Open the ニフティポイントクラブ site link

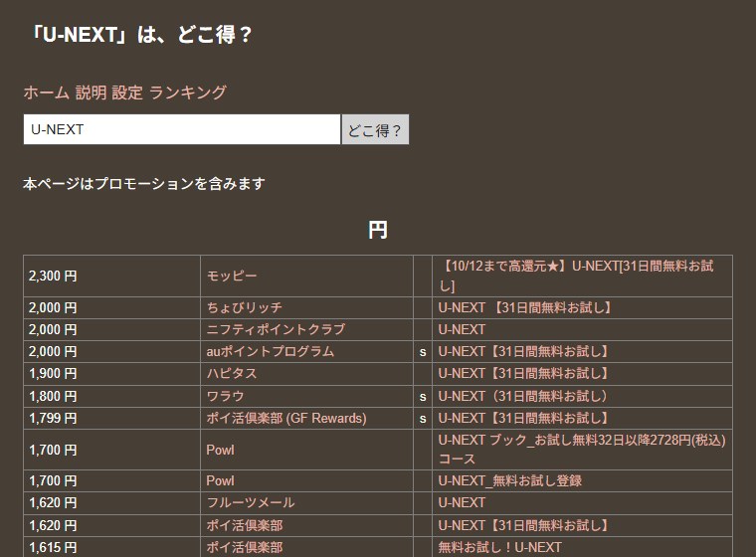click(276, 329)
